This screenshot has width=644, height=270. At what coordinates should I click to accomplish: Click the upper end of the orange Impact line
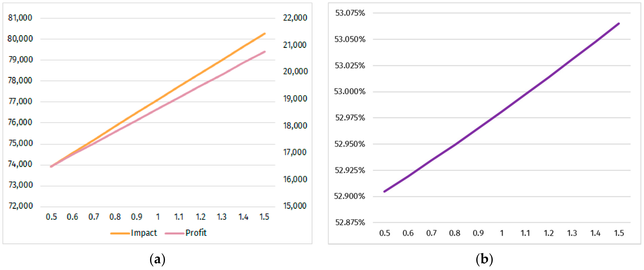(x=265, y=34)
